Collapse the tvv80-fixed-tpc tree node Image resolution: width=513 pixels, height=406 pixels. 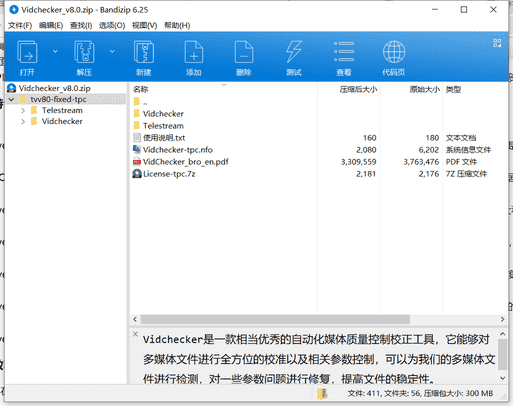click(12, 99)
